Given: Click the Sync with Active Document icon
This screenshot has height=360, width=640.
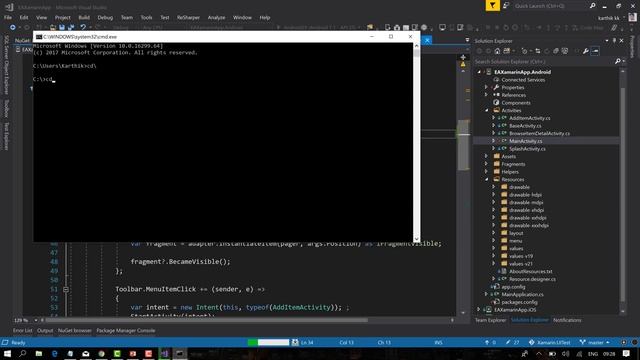Looking at the screenshot, I should [x=538, y=51].
